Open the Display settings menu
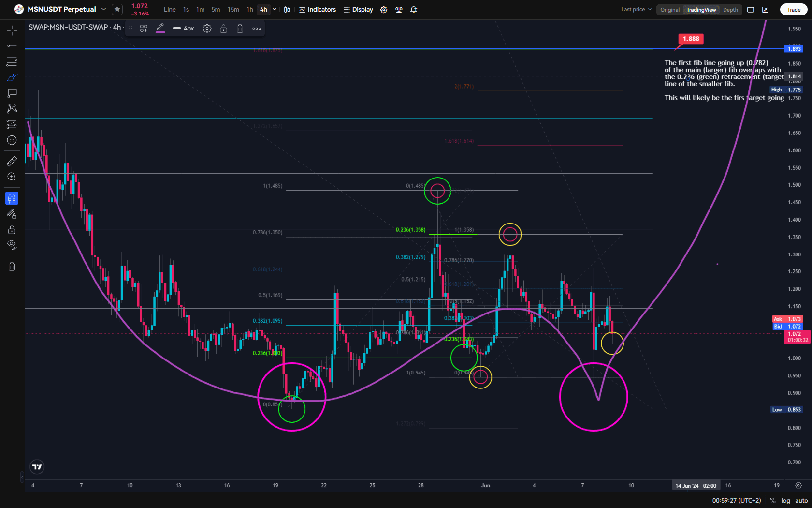Screen dimensions: 812x508 point(358,9)
